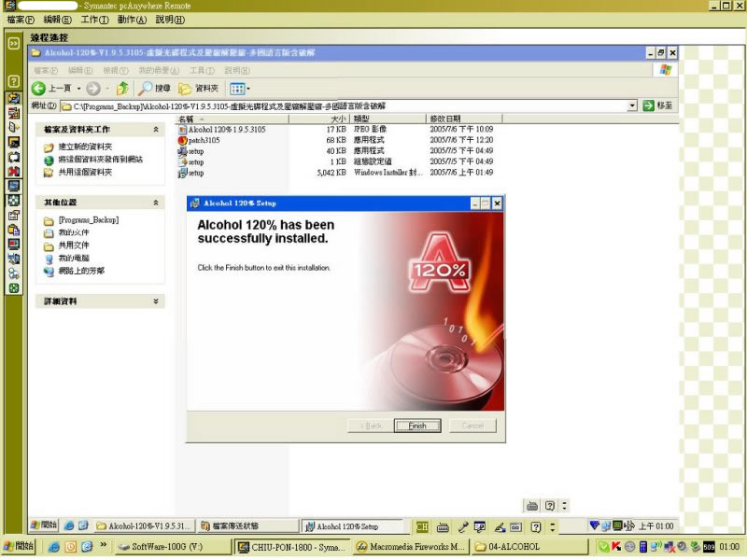Screen dimensions: 747x560
Task: Open the local Windows 開始 Start menu at the very bottom
Action: [x=19, y=547]
